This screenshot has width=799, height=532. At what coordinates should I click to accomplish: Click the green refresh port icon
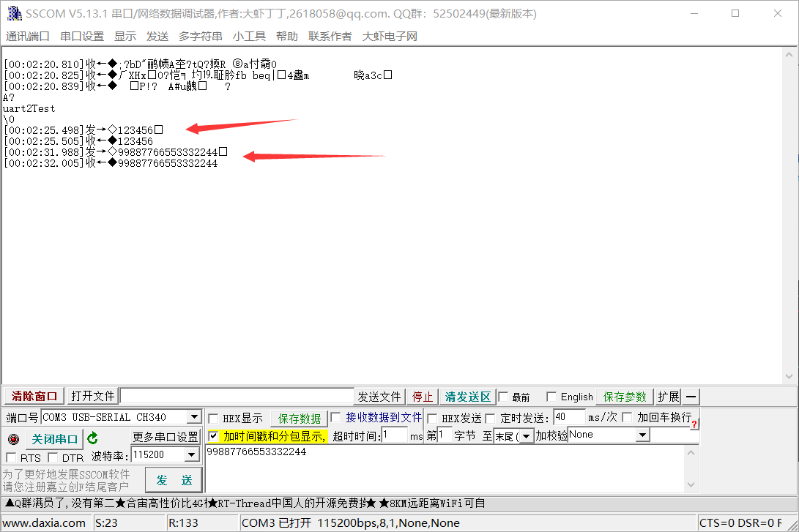93,438
